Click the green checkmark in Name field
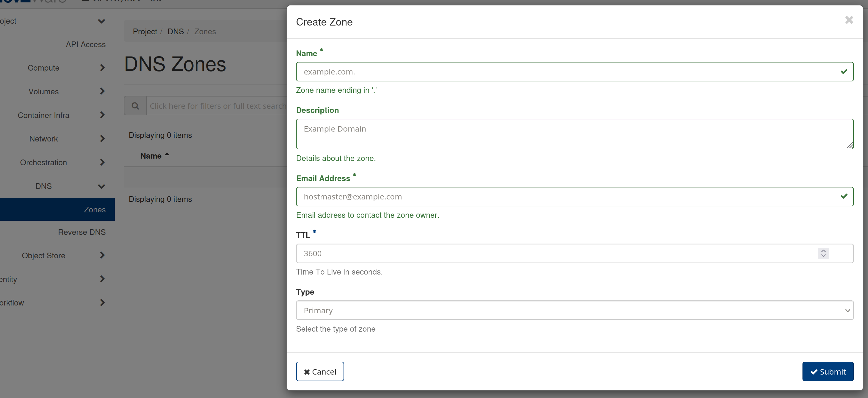Viewport: 868px width, 398px height. coord(844,72)
